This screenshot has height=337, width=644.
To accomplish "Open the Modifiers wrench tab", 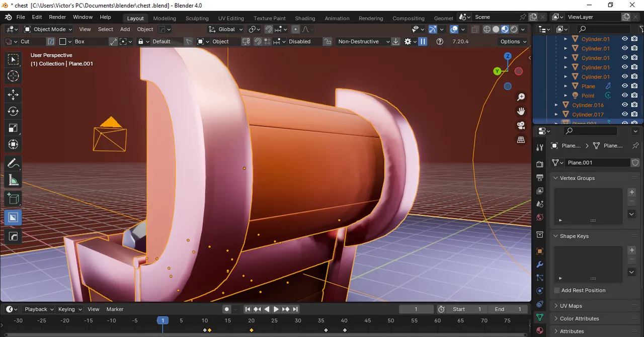I will pos(540,265).
